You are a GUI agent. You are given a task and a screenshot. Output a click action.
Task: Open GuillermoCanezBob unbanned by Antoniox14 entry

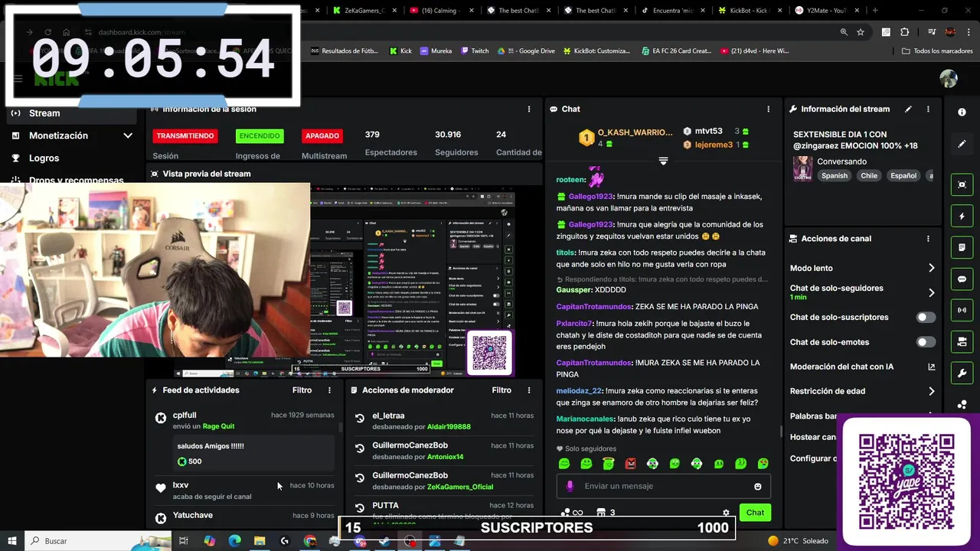[x=443, y=451]
